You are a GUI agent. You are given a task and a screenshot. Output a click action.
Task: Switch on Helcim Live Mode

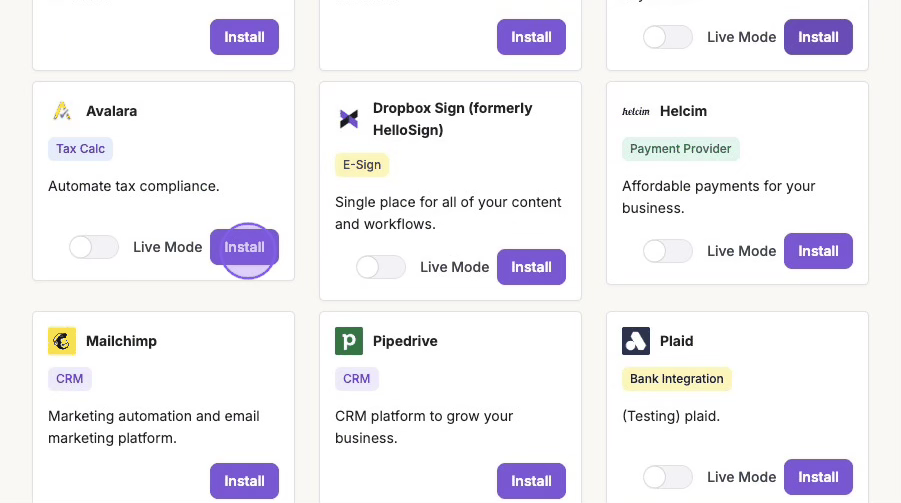click(668, 251)
